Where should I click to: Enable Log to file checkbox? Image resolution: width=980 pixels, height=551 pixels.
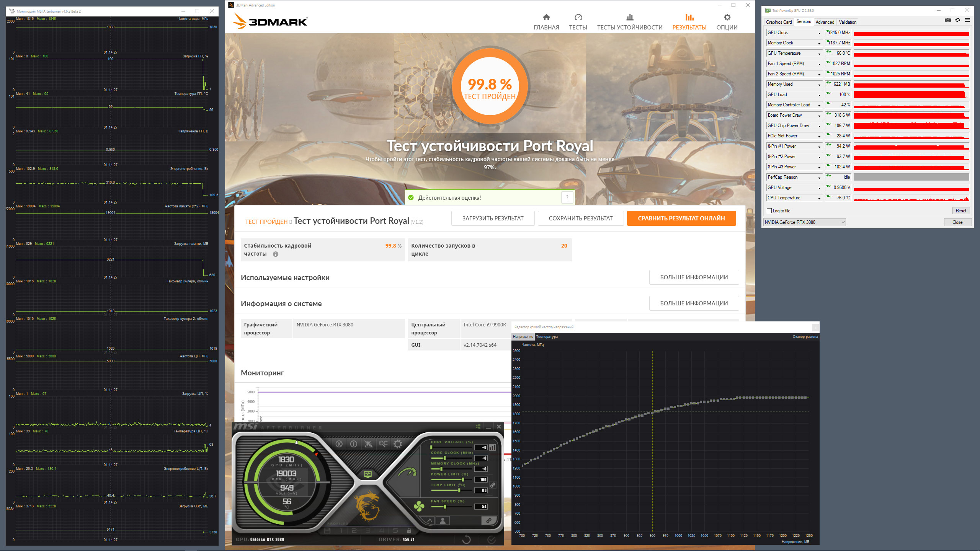(x=769, y=211)
